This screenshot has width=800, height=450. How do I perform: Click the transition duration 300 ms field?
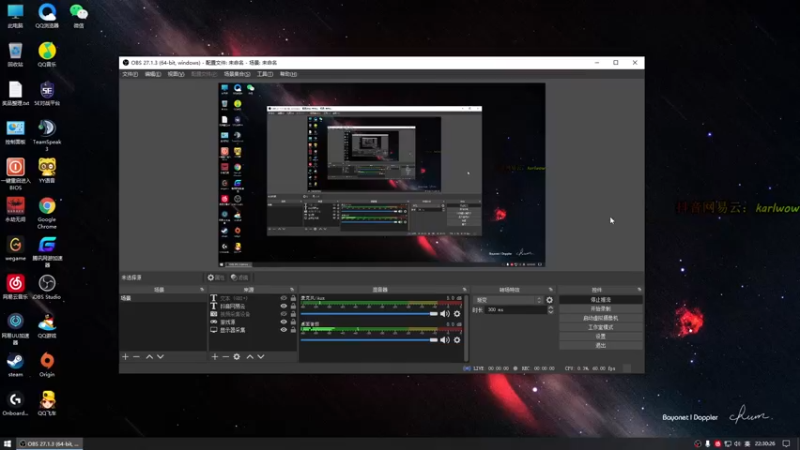click(x=516, y=310)
